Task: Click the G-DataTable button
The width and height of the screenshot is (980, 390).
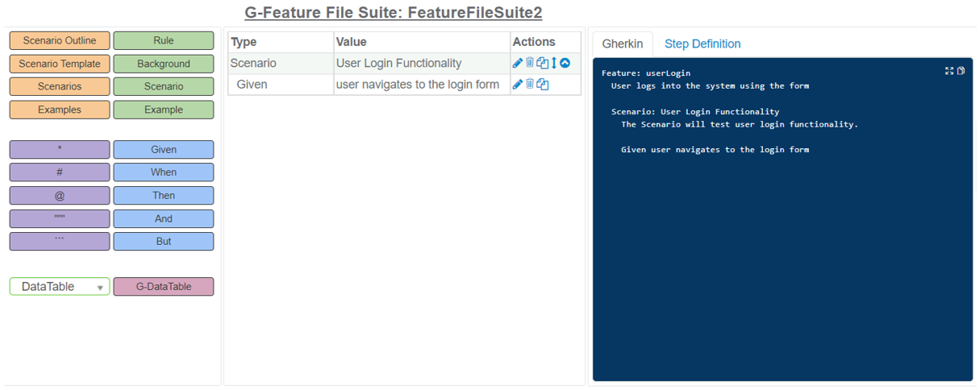Action: point(164,286)
